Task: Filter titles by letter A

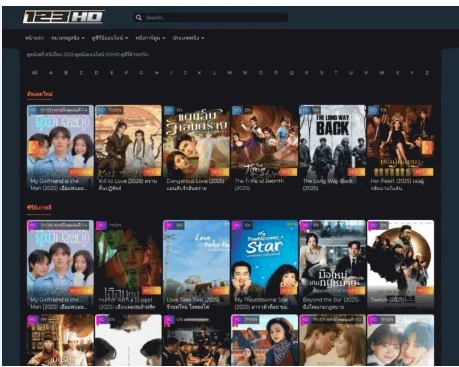Action: tap(51, 72)
